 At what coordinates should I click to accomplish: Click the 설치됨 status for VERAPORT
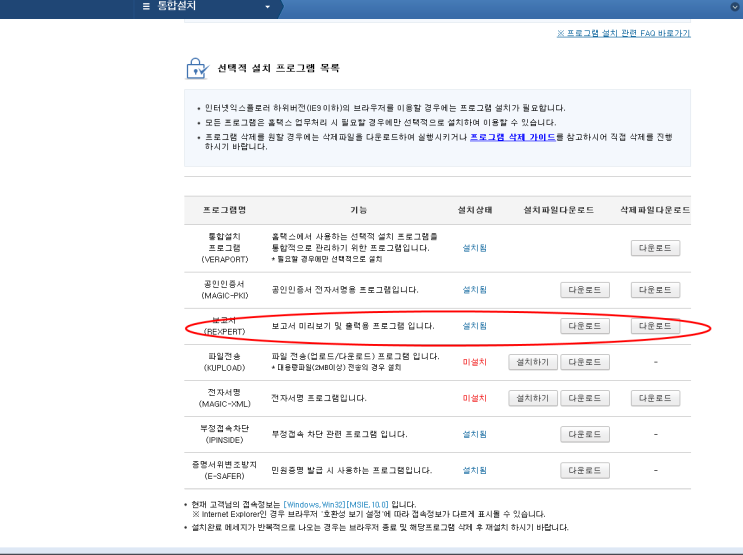tap(474, 248)
